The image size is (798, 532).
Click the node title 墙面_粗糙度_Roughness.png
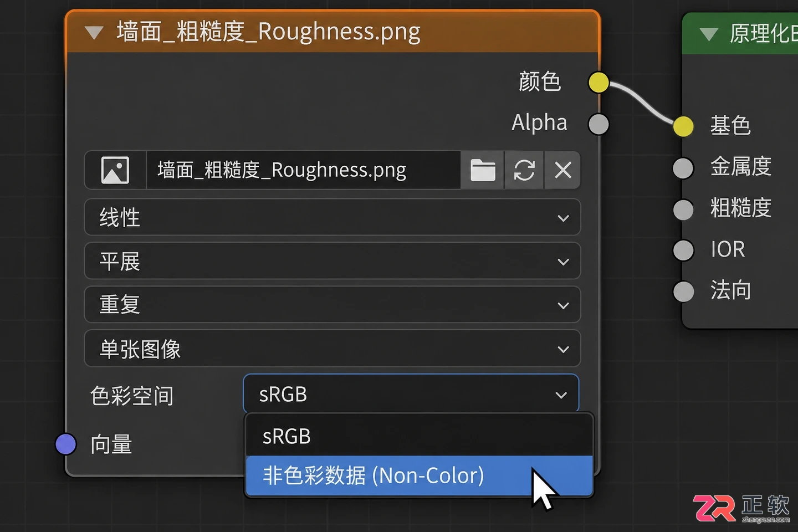[269, 32]
